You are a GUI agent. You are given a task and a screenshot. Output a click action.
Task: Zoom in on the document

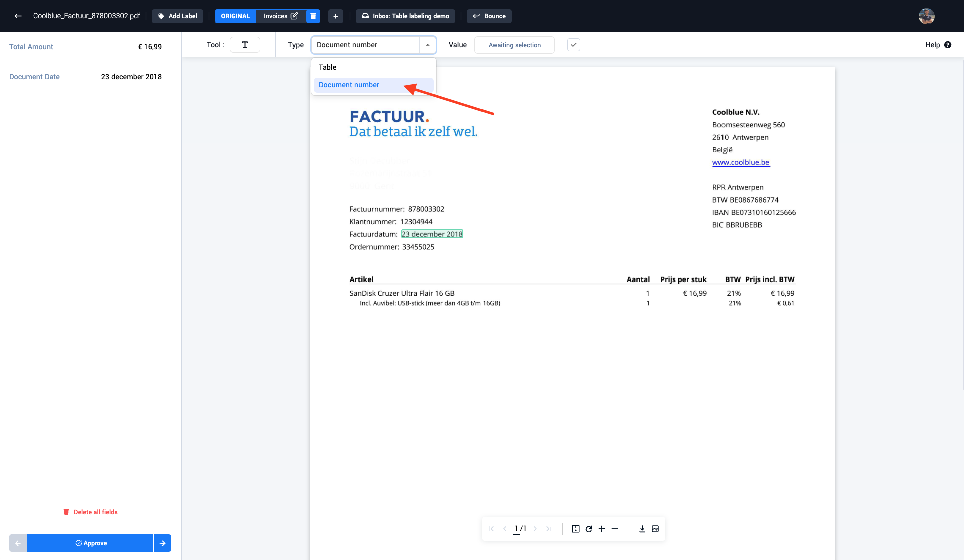tap(602, 529)
